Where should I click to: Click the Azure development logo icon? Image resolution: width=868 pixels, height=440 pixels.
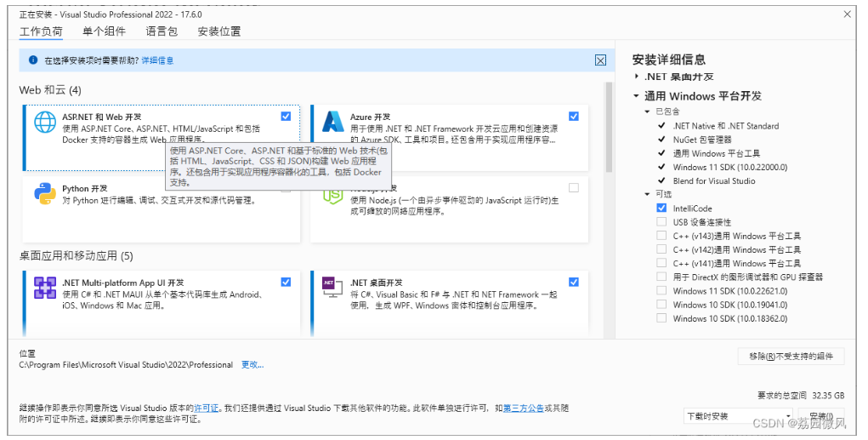pyautogui.click(x=333, y=122)
